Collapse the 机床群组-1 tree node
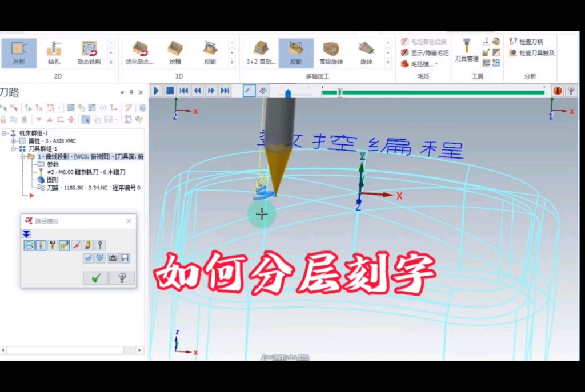The width and height of the screenshot is (585, 392). coord(5,133)
